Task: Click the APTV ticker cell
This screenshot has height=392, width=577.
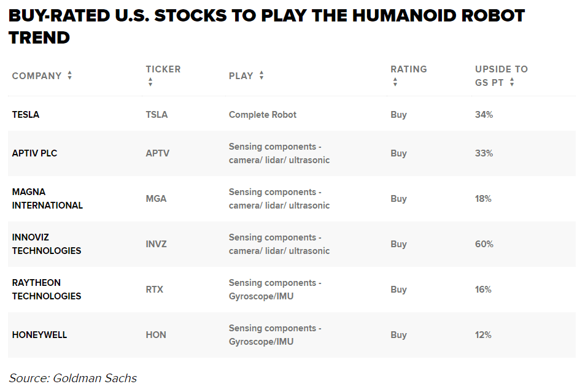Action: click(x=157, y=153)
